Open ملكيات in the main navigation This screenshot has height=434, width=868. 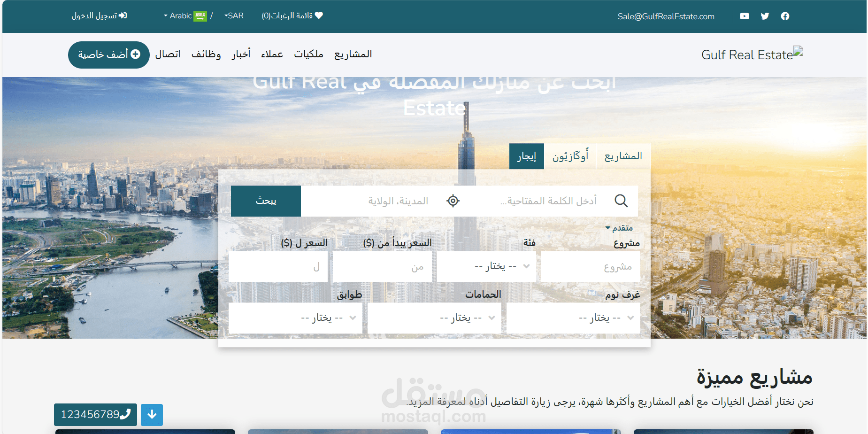pyautogui.click(x=308, y=54)
